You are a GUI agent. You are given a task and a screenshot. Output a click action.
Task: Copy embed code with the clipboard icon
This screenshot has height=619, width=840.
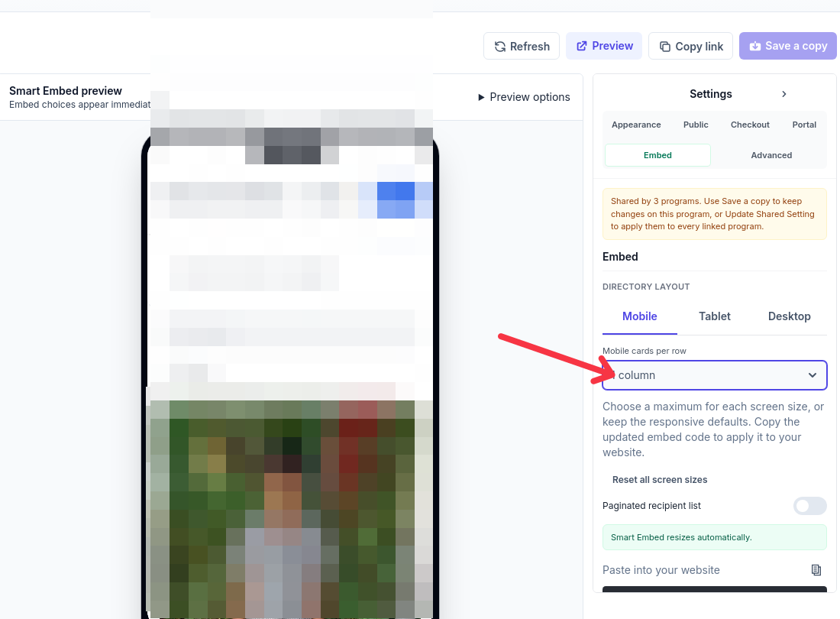tap(816, 570)
